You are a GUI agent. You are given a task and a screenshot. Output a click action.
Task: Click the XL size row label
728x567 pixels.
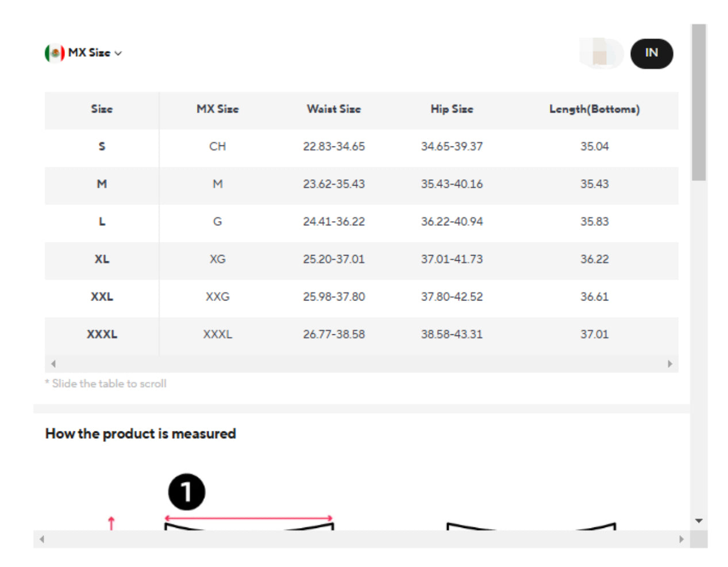tap(102, 259)
